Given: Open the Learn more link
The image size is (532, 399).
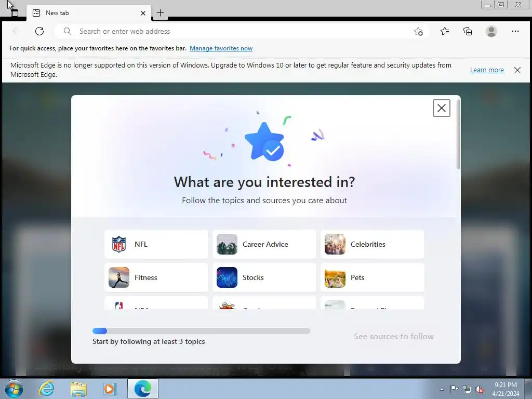Looking at the screenshot, I should coord(486,70).
